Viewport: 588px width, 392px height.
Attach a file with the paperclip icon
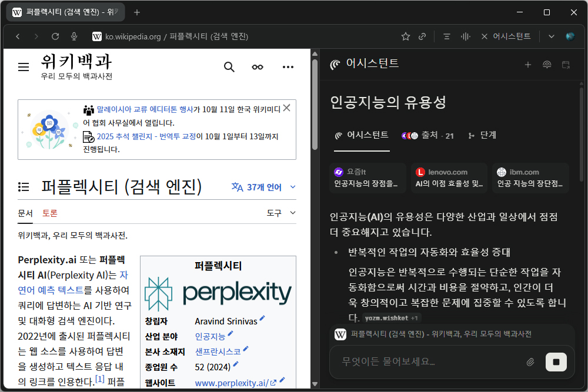click(530, 362)
